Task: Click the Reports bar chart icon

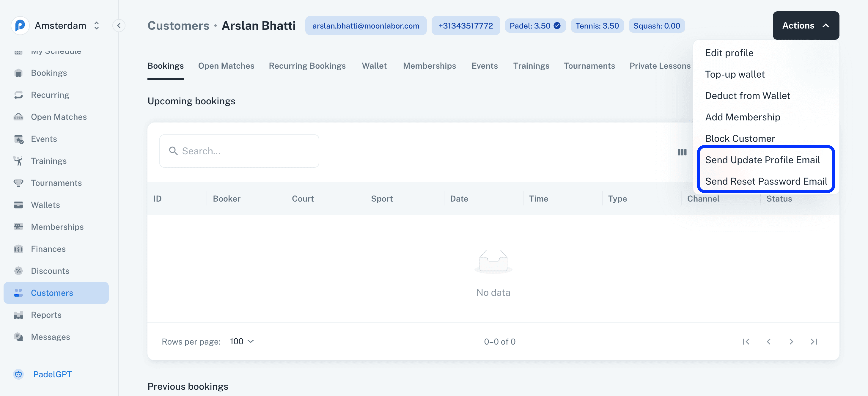Action: 18,315
